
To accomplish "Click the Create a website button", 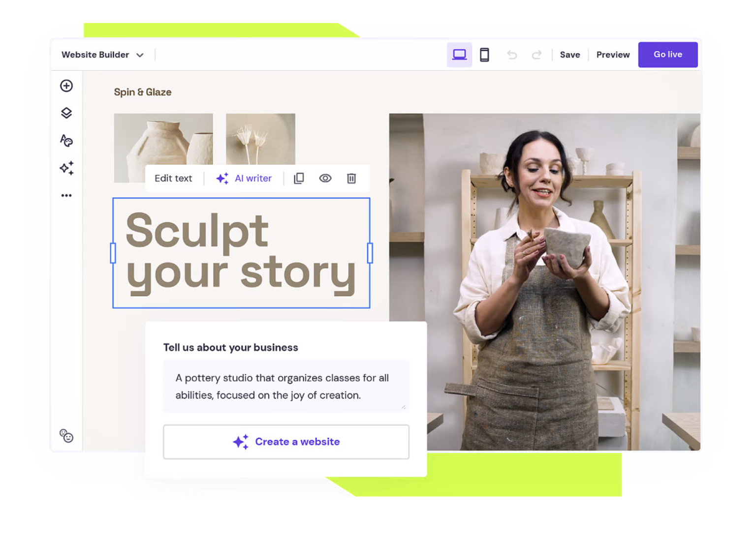I will (x=286, y=442).
